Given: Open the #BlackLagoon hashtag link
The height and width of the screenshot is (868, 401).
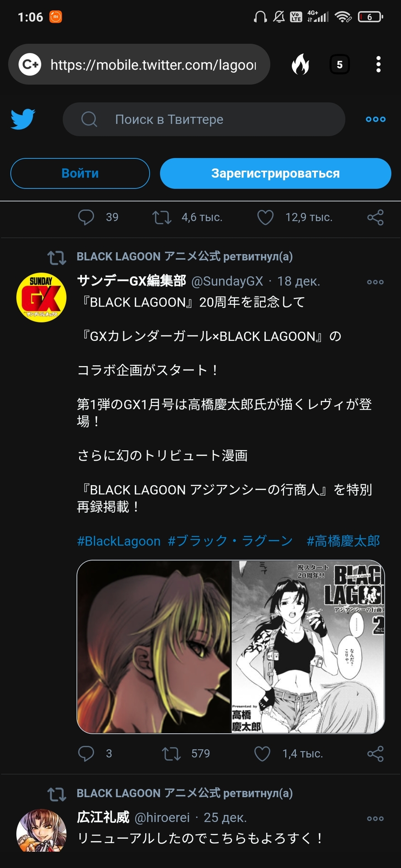Looking at the screenshot, I should pos(119,541).
